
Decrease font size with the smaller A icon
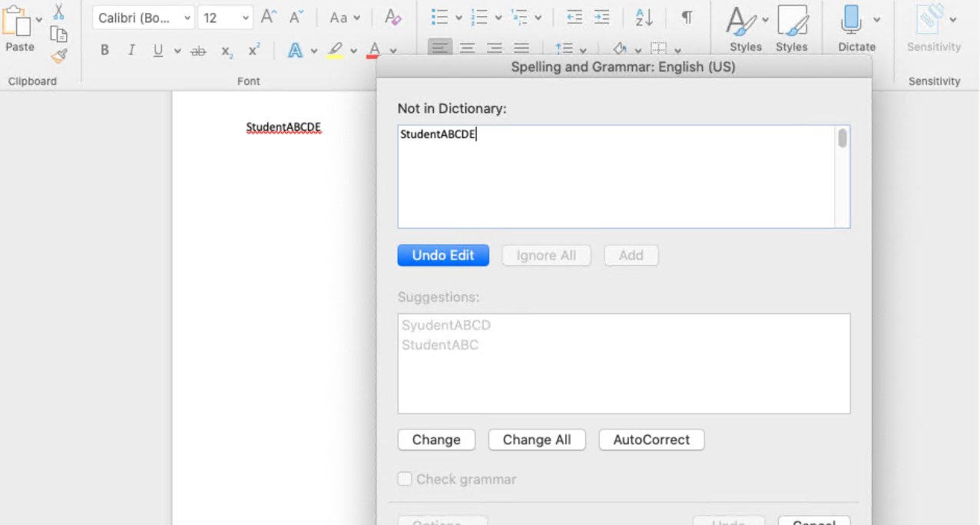296,17
